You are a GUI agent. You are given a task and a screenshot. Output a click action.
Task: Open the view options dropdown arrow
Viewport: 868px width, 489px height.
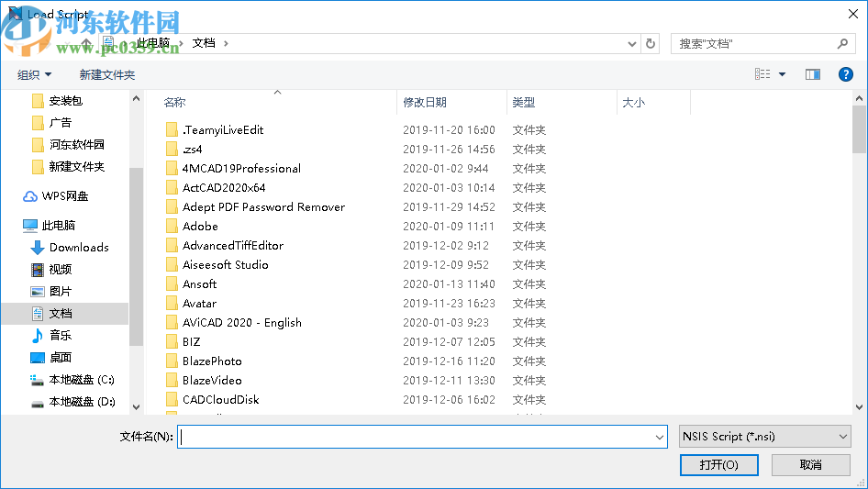(x=782, y=74)
